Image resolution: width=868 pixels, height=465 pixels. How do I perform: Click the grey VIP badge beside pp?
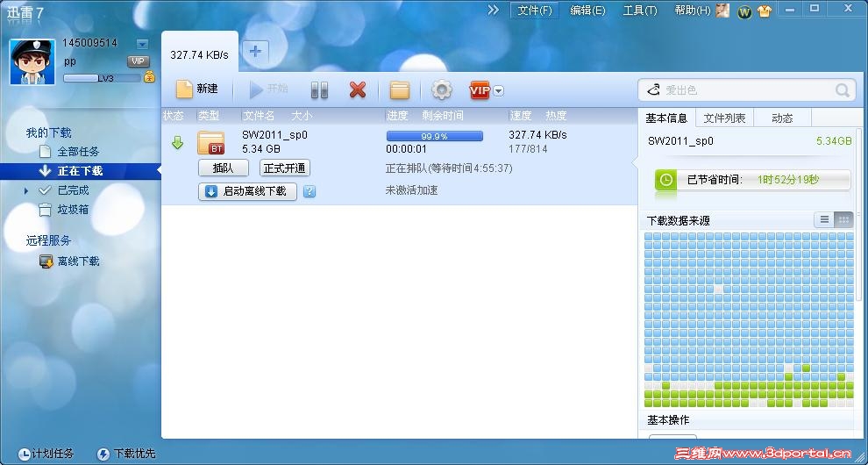coord(139,61)
